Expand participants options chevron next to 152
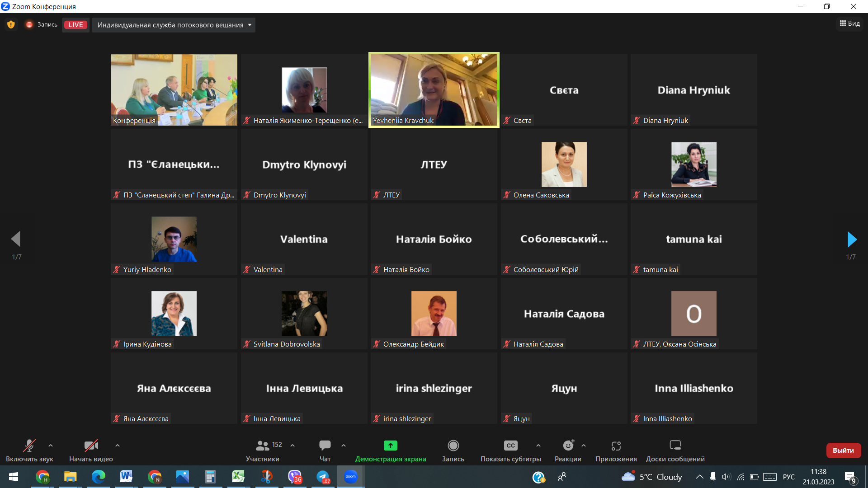868x488 pixels. (292, 446)
